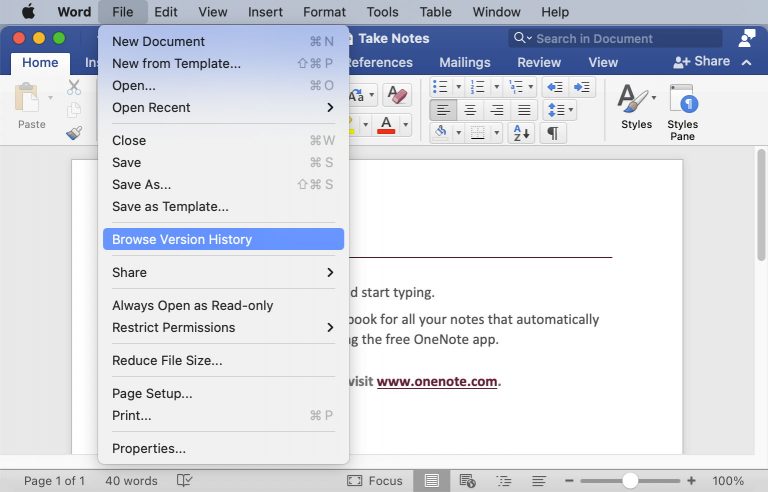Toggle Center alignment button
Screen dimensions: 768x492
pos(470,110)
